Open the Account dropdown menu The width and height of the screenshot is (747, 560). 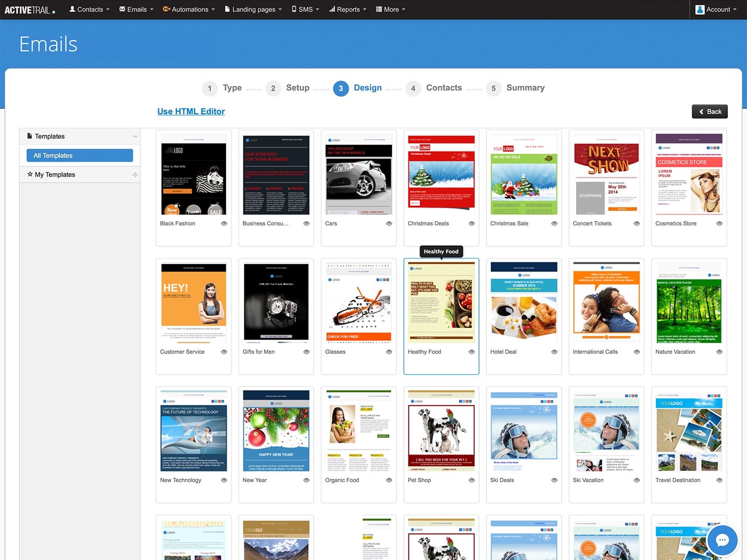(716, 9)
